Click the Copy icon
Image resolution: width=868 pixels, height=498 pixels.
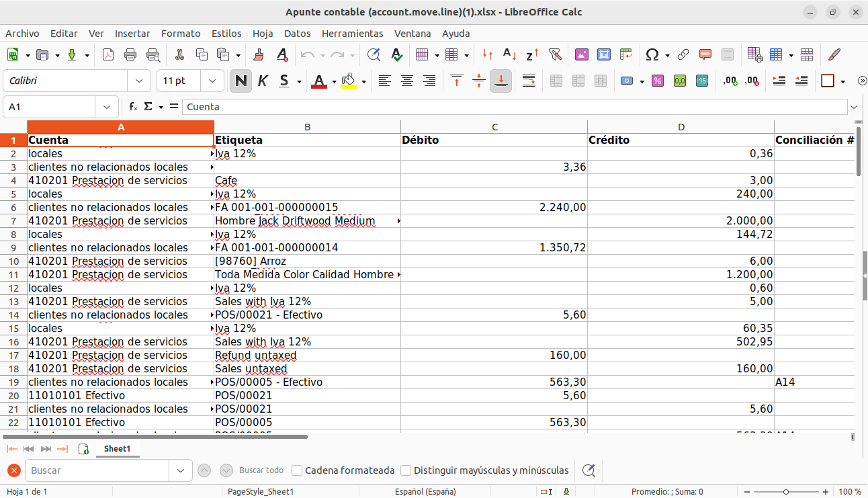(x=202, y=55)
